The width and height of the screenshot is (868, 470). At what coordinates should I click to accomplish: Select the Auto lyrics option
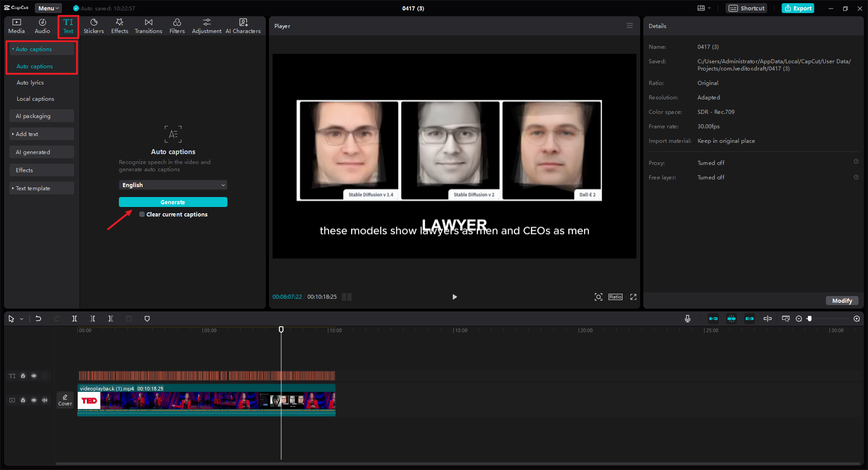tap(30, 83)
